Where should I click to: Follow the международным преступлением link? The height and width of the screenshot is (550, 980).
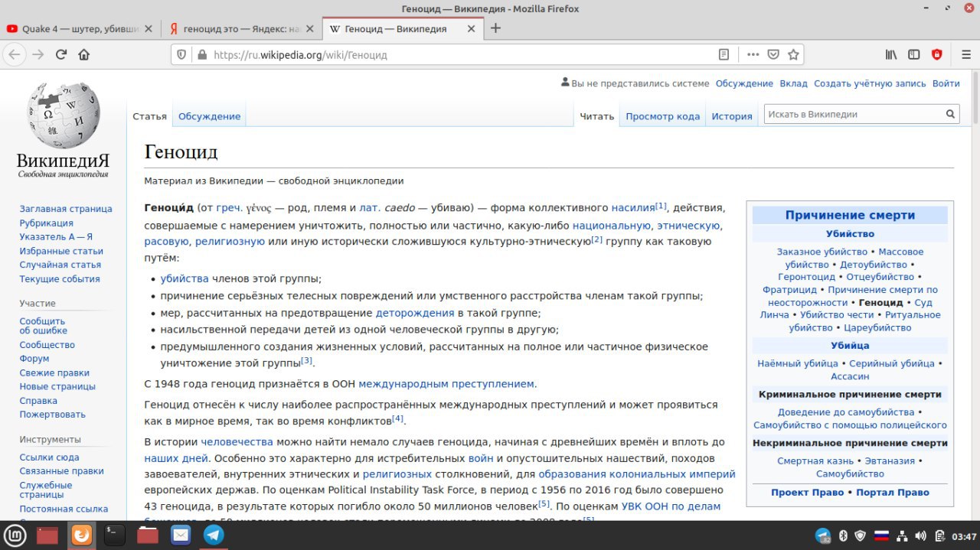click(x=446, y=384)
